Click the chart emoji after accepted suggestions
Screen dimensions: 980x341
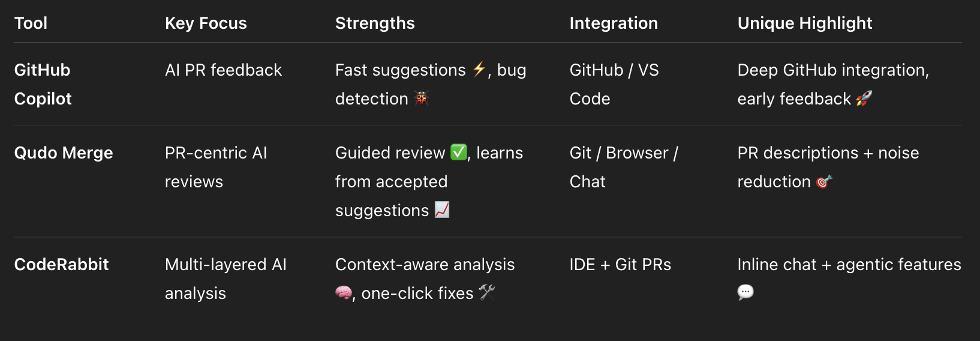[x=441, y=210]
